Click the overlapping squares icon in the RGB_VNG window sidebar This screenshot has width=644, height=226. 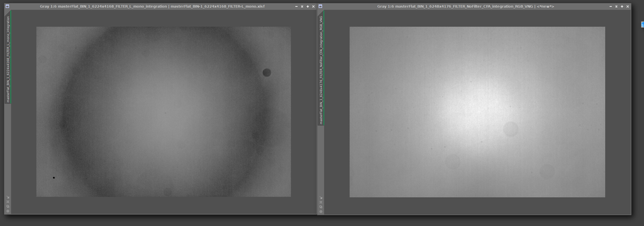tap(321, 207)
